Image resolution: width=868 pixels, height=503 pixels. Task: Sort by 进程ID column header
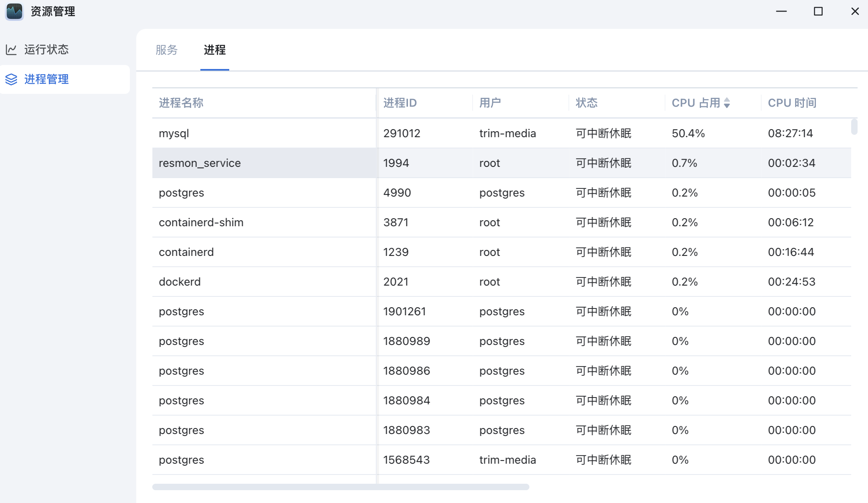point(400,103)
